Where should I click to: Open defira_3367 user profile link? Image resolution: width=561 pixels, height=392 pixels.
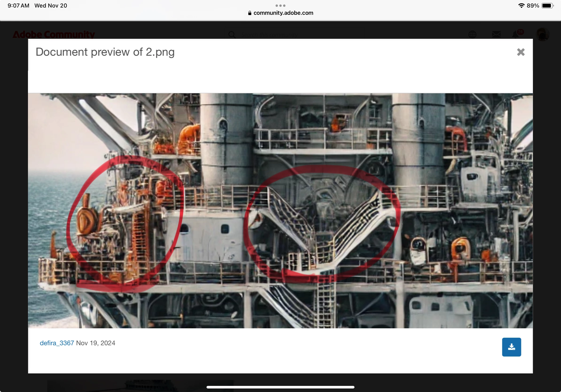(57, 343)
